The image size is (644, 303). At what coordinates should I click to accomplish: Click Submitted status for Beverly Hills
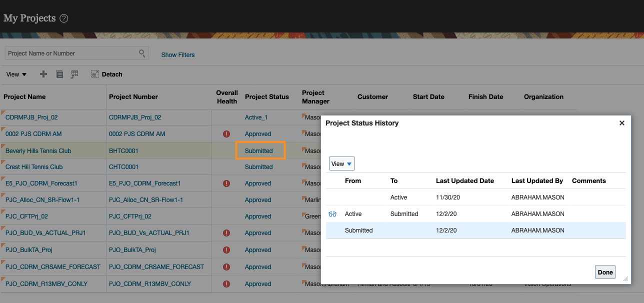[x=259, y=150]
